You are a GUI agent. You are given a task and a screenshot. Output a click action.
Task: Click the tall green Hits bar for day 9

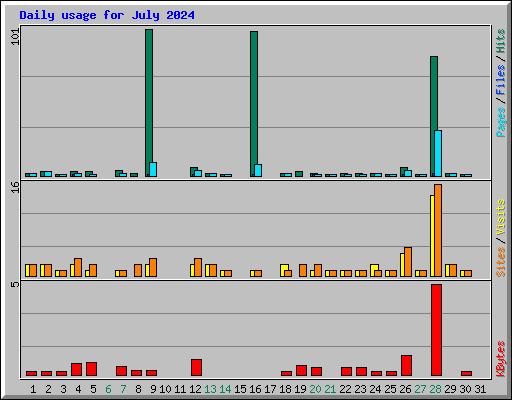click(149, 103)
